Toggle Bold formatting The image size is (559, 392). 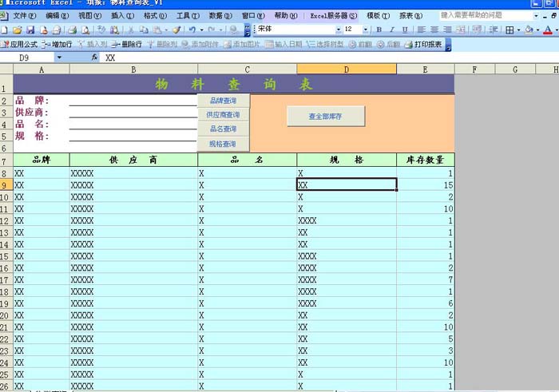coord(379,30)
